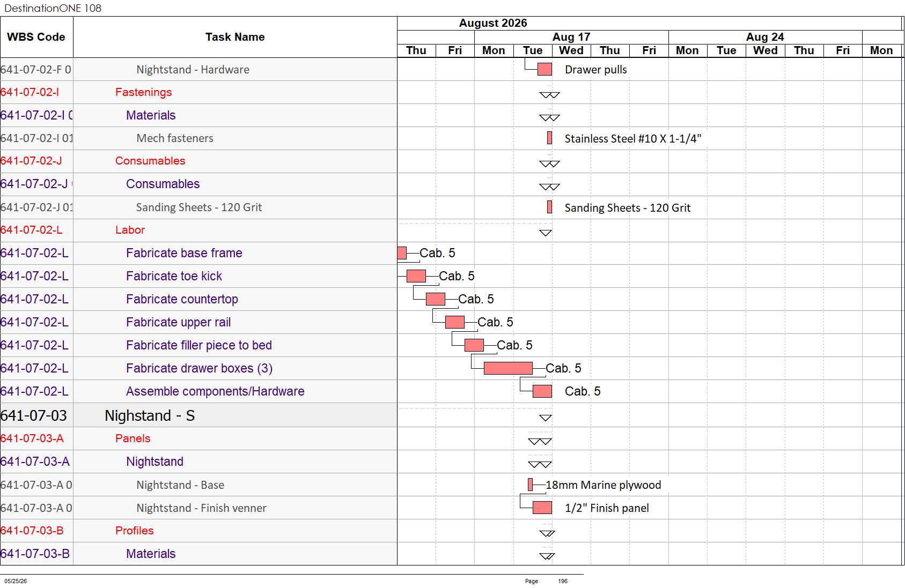Select the Assemble components/Hardware task bar
The image size is (905, 588).
[542, 391]
